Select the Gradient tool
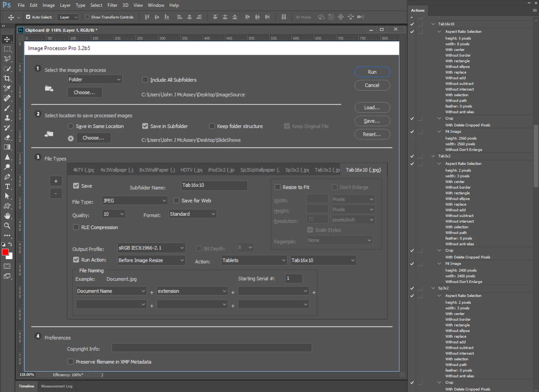This screenshot has width=539, height=392. [x=7, y=147]
